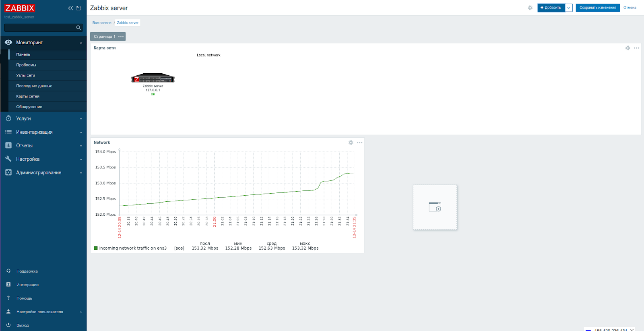
Task: Open Интеграции link in sidebar
Action: point(27,285)
